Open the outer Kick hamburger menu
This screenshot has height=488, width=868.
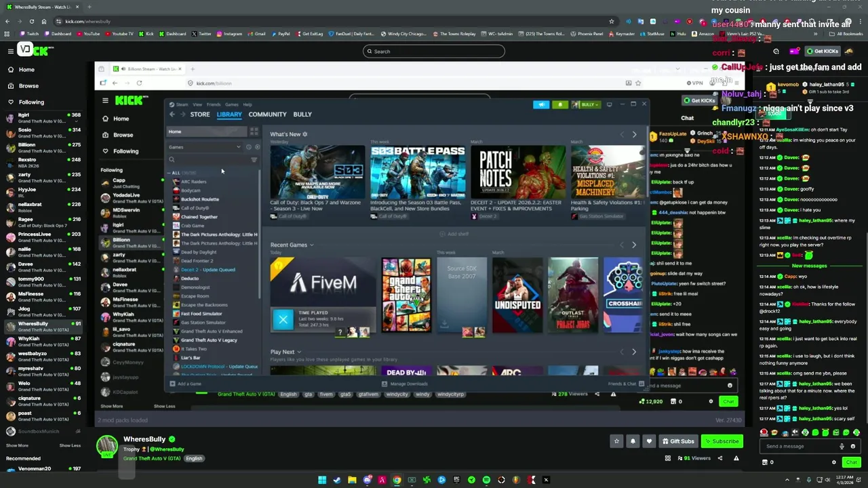10,51
